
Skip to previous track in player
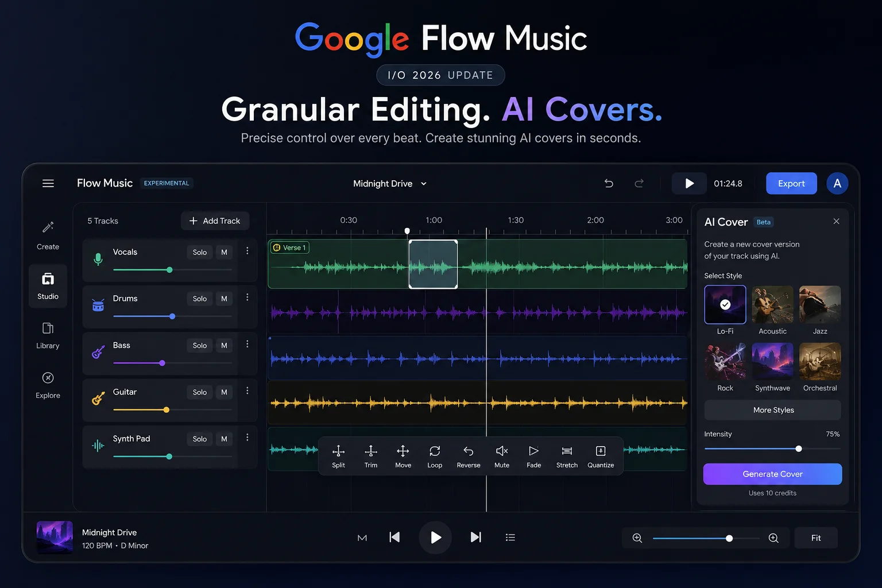coord(394,537)
